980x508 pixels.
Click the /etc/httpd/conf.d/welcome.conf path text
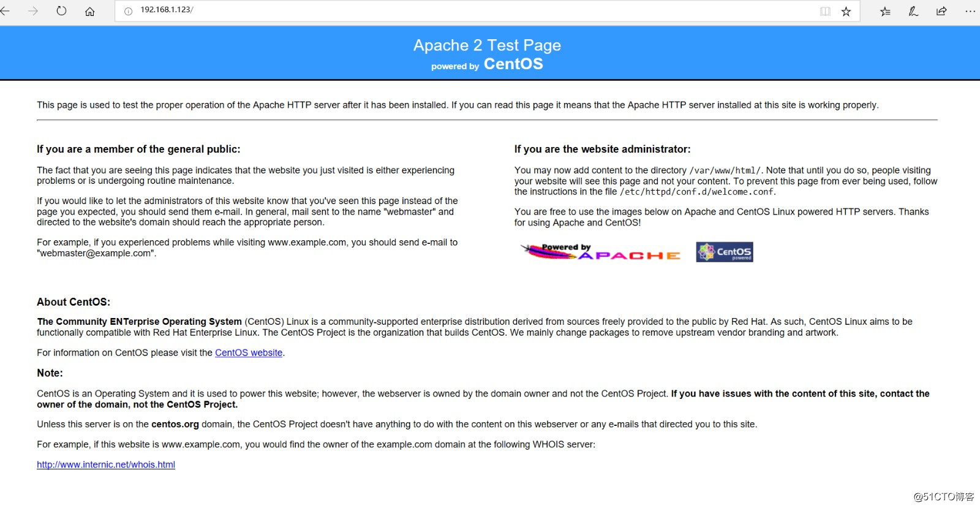pos(696,192)
